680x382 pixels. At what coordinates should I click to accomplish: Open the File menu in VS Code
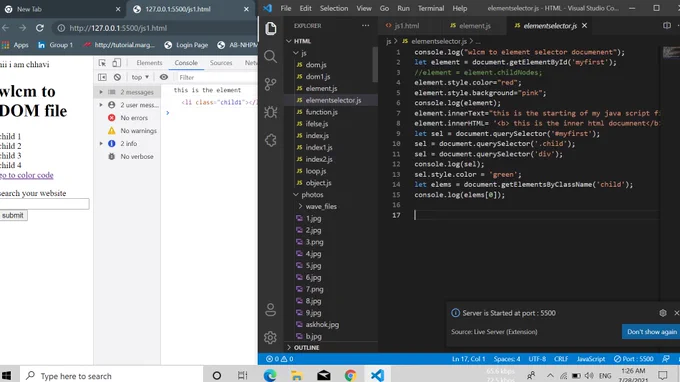(285, 8)
